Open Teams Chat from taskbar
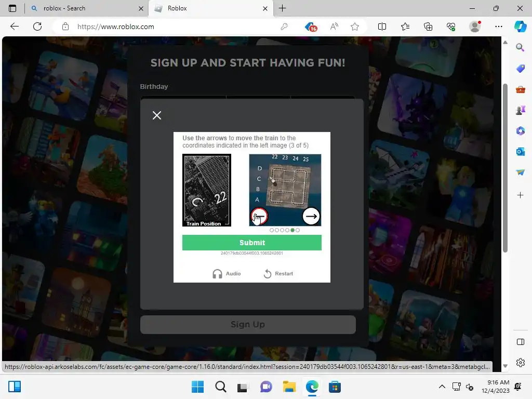 click(x=266, y=387)
